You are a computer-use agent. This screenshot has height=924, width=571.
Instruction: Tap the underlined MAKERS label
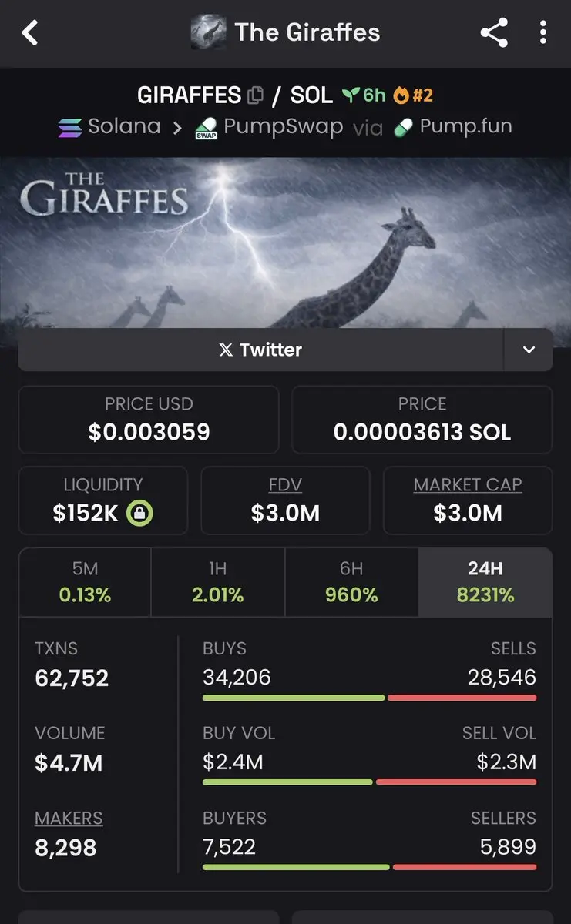(69, 819)
